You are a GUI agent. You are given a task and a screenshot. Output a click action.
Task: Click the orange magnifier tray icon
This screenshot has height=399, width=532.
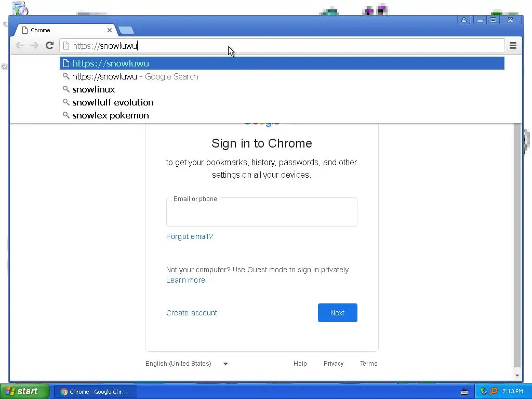(494, 392)
